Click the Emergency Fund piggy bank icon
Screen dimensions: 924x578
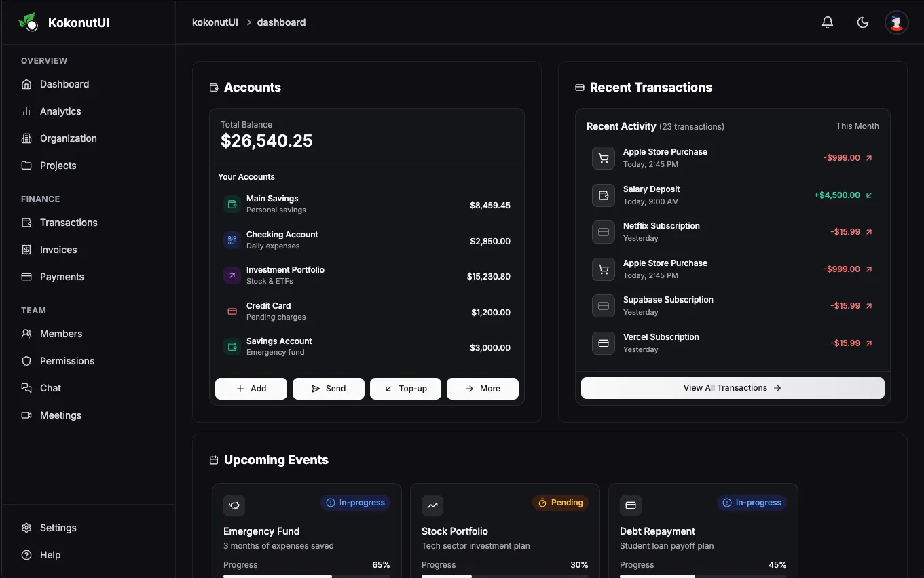tap(234, 505)
